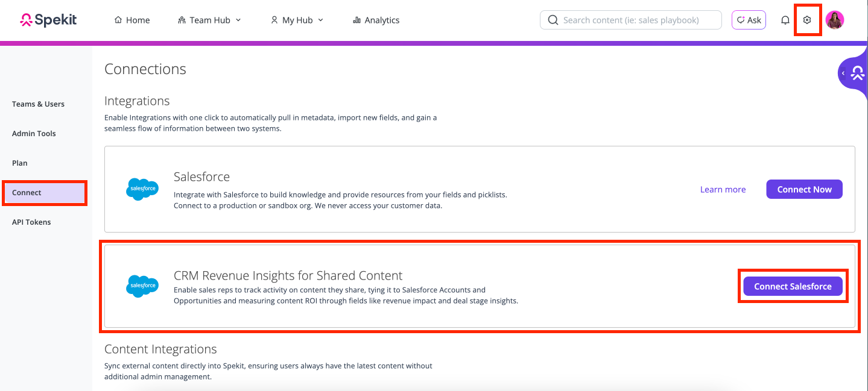Image resolution: width=868 pixels, height=391 pixels.
Task: Click the CRM Revenue Insights for Shared Content title
Action: pos(288,276)
